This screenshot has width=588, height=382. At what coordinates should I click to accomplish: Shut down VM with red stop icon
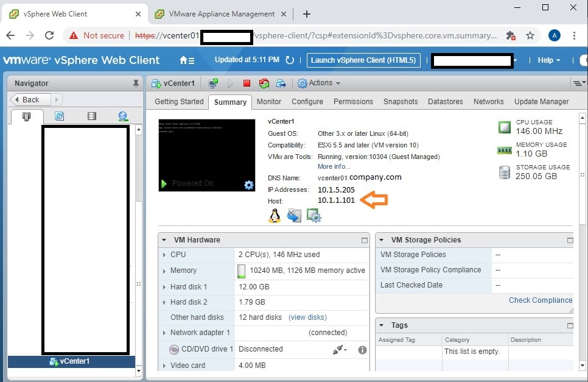[247, 83]
